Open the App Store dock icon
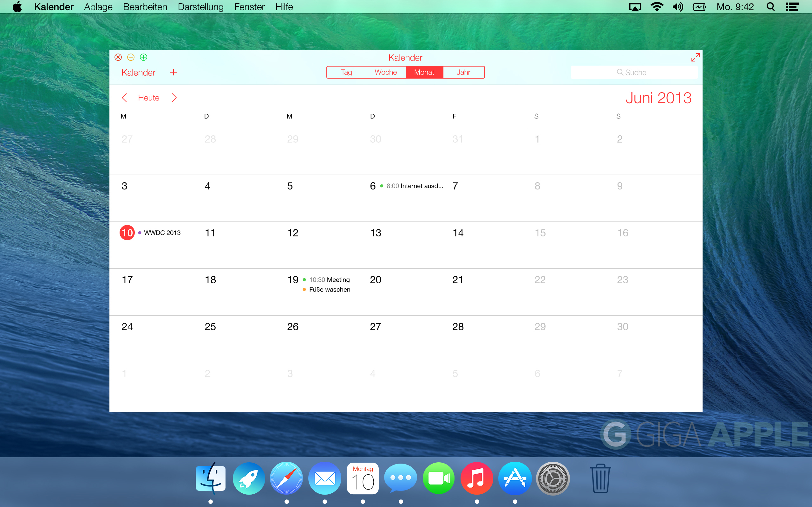Viewport: 812px width, 507px height. tap(515, 478)
